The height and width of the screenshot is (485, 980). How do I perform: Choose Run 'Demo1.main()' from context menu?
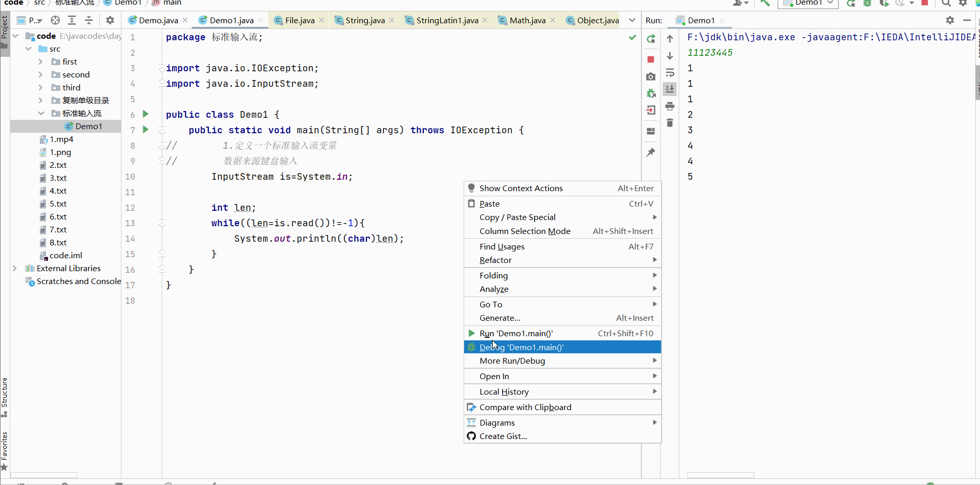tap(562, 333)
